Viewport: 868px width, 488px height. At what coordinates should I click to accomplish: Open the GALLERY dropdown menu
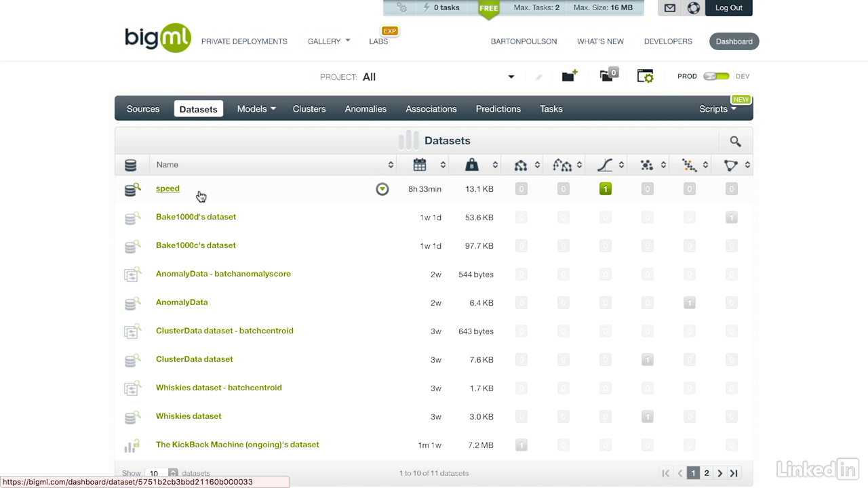329,41
